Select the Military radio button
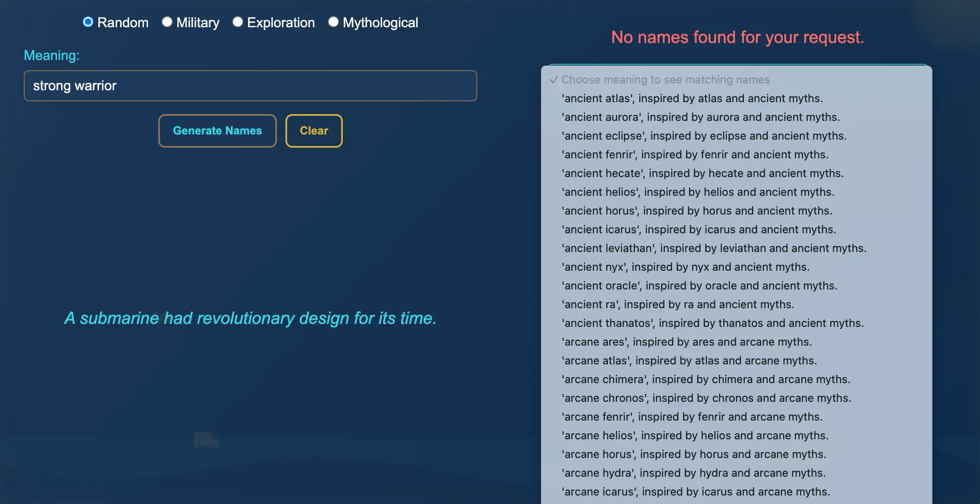The image size is (980, 504). click(167, 22)
